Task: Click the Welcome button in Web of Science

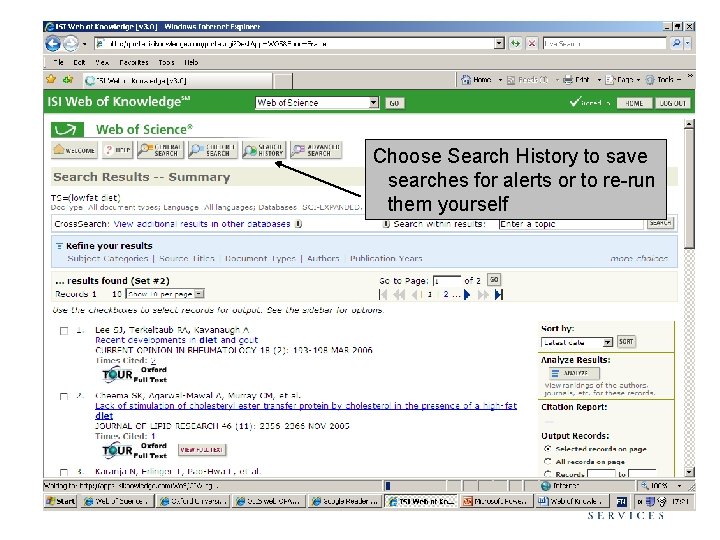Action: click(x=75, y=150)
